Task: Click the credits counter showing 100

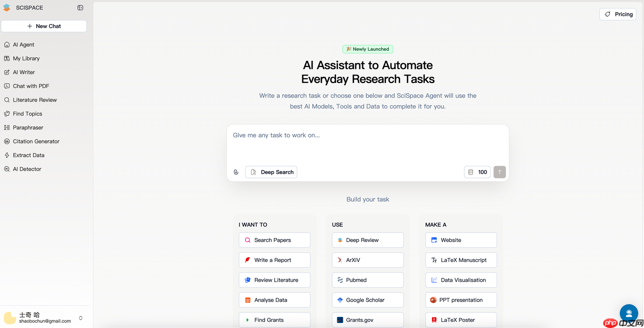Action: tap(477, 172)
